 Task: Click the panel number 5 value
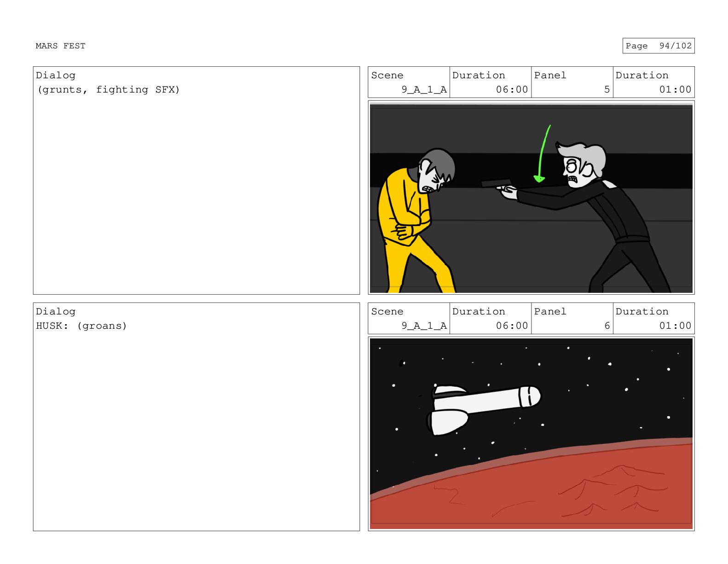coord(607,89)
